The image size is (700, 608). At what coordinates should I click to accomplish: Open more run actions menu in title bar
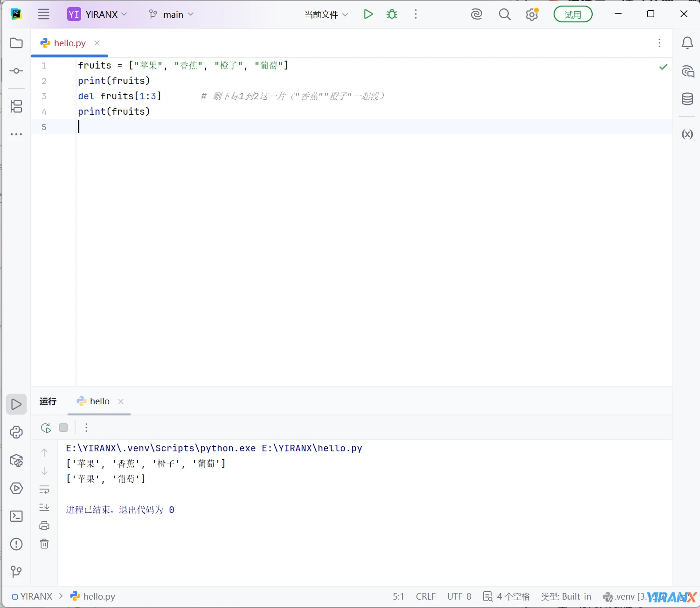click(416, 14)
